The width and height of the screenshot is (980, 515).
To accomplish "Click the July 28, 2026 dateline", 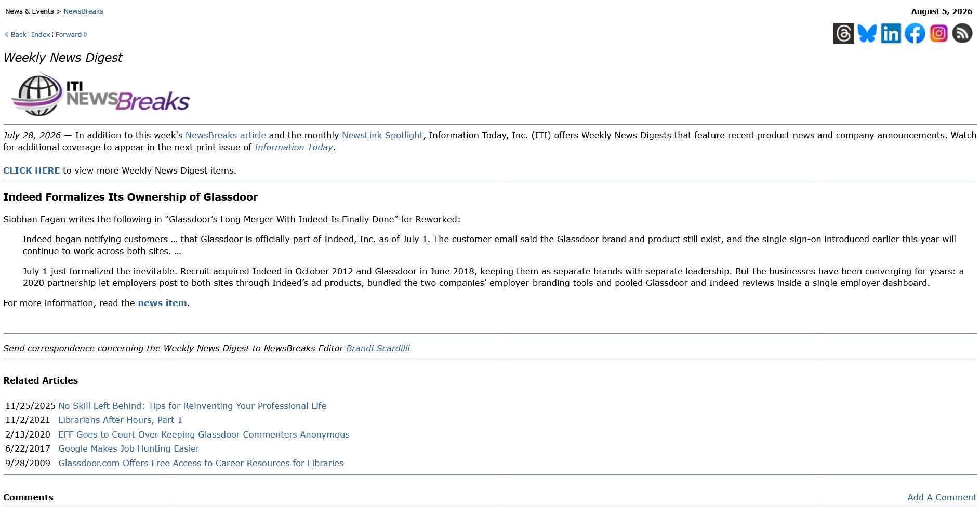I will coord(32,135).
